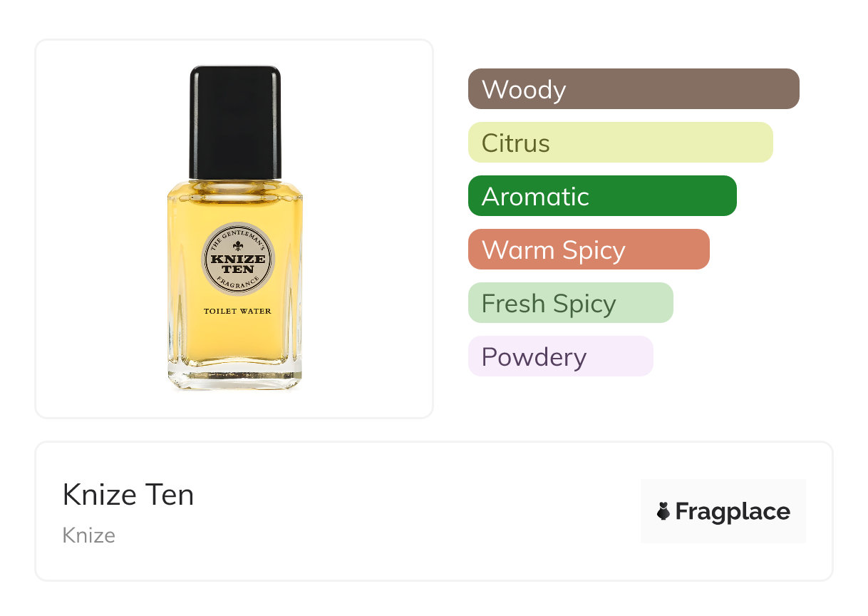This screenshot has height=616, width=868.
Task: Click the bottle's glass shoulder below cap
Action: click(x=235, y=187)
